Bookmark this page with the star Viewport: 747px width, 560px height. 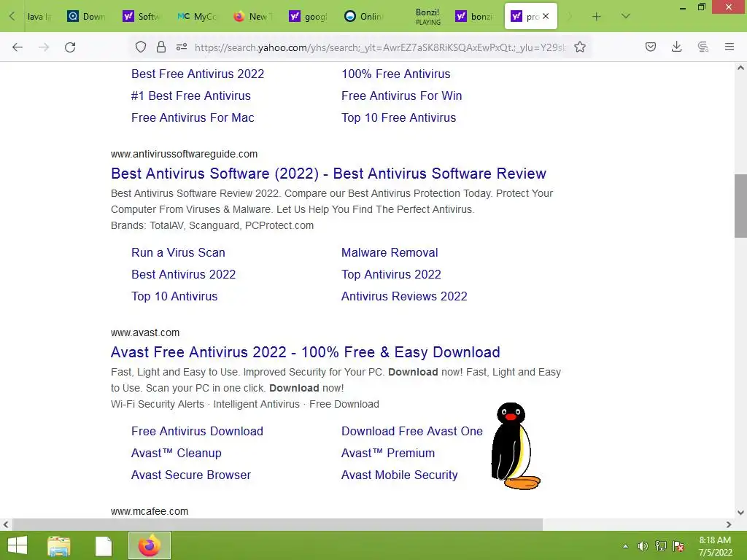[x=580, y=47]
